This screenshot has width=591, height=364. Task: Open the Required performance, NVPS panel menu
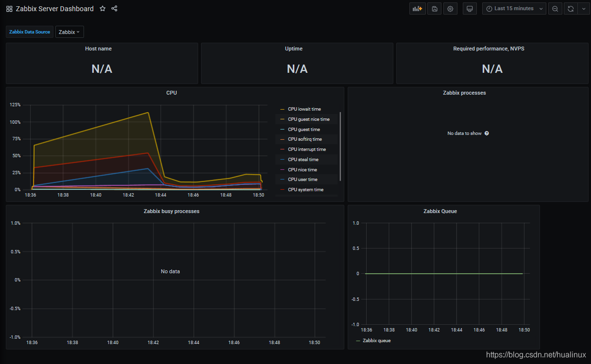point(489,49)
